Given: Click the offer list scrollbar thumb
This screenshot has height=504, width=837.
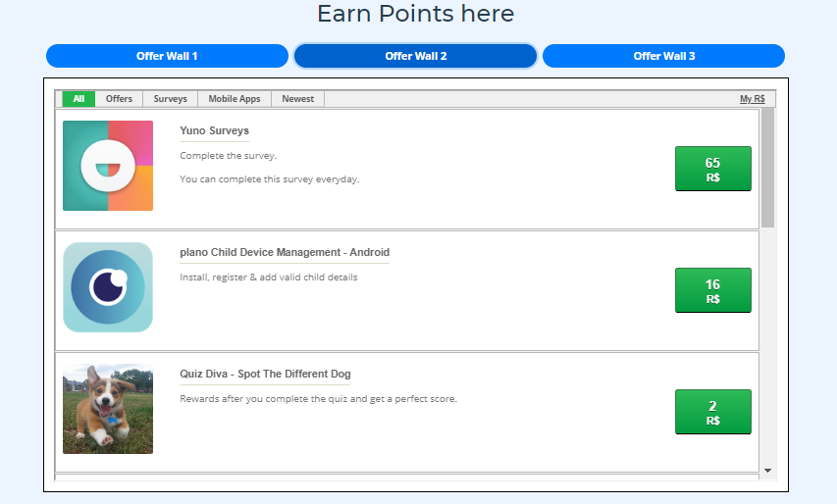Looking at the screenshot, I should (767, 168).
